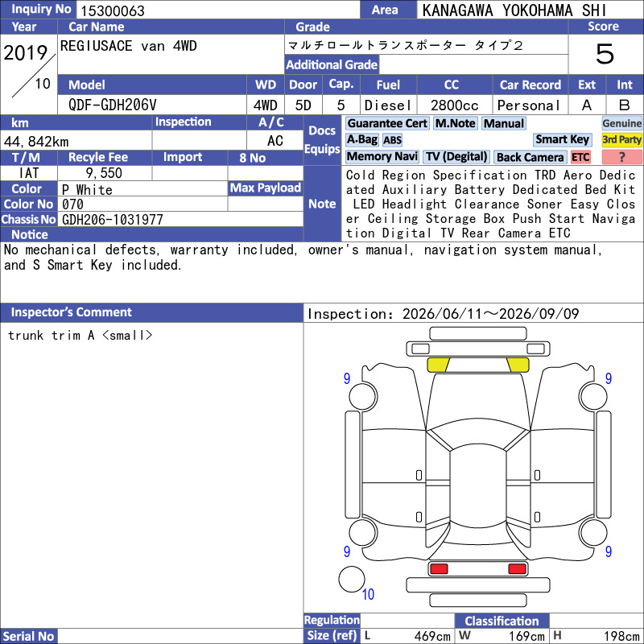Click the length value 469cm
The image size is (644, 644).
(x=432, y=636)
